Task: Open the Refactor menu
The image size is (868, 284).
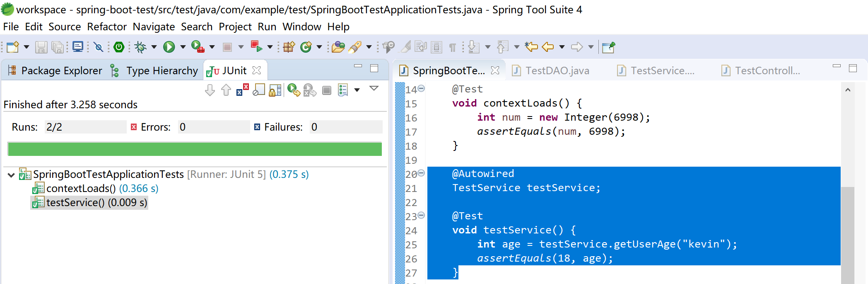Action: (x=106, y=27)
